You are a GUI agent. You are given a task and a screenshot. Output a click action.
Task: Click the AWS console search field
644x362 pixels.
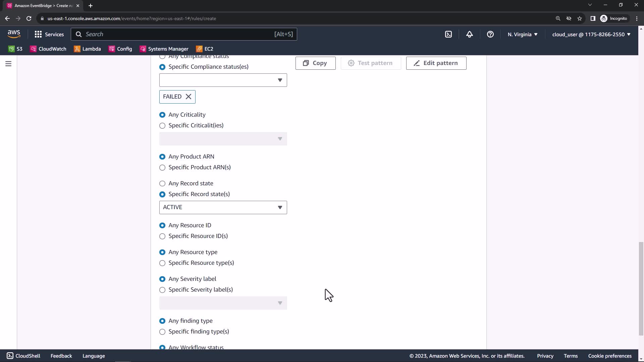point(178,34)
